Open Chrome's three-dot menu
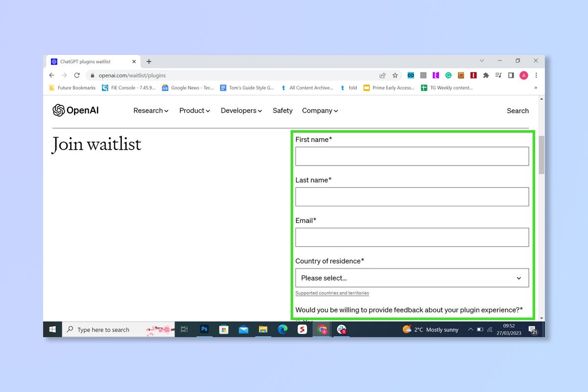 536,75
